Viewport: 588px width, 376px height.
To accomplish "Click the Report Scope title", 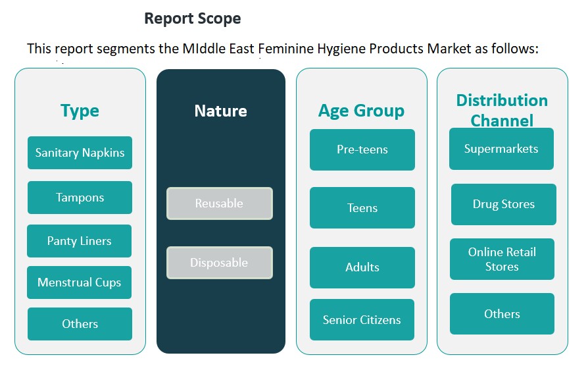I will tap(193, 18).
